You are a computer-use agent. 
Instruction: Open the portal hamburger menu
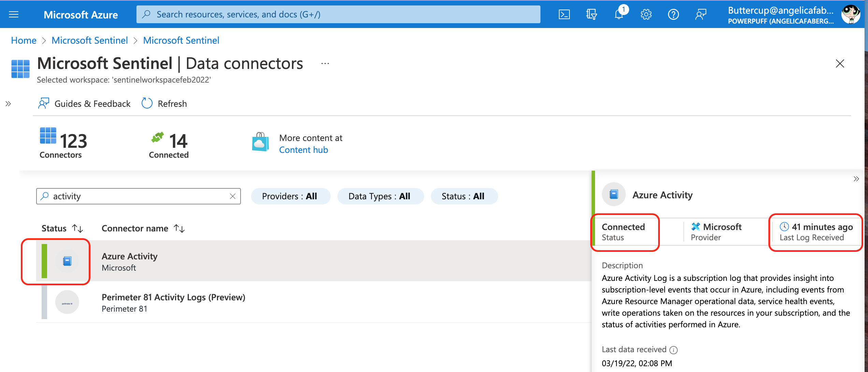[x=14, y=14]
